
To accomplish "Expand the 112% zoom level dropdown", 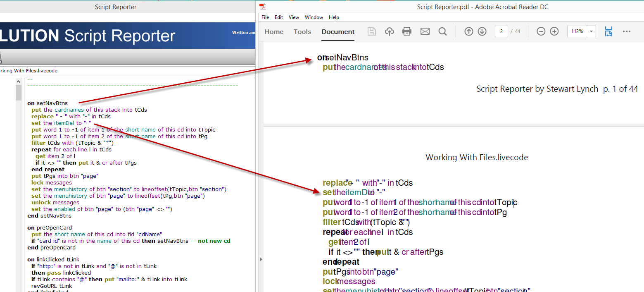I will 591,31.
